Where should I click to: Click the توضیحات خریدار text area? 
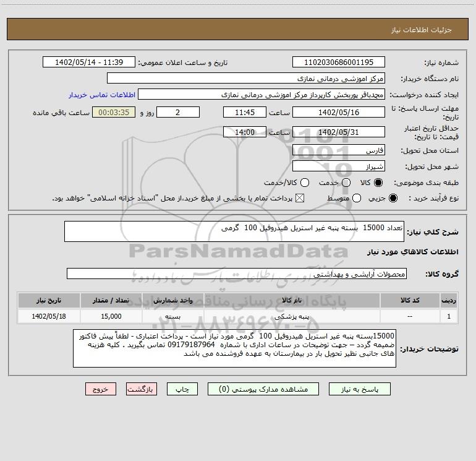point(234,348)
